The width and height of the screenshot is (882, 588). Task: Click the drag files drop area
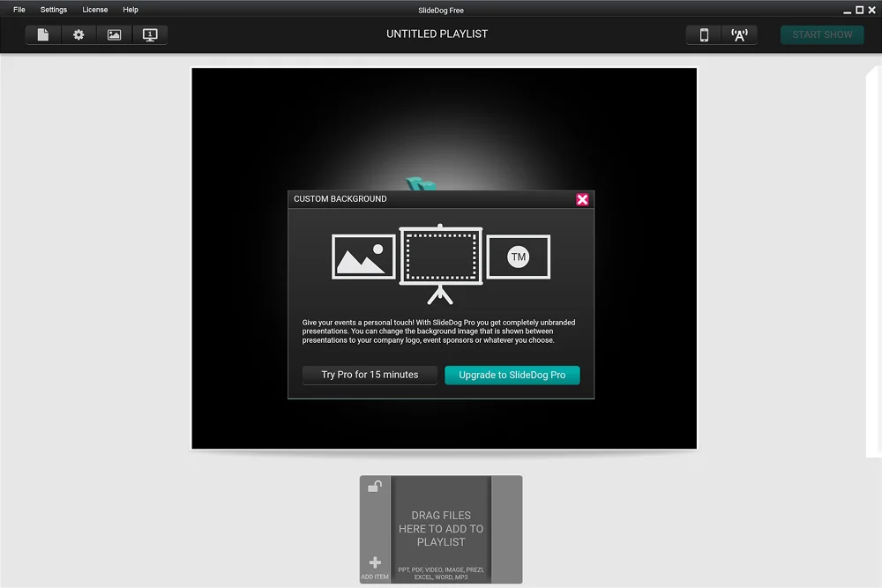441,529
